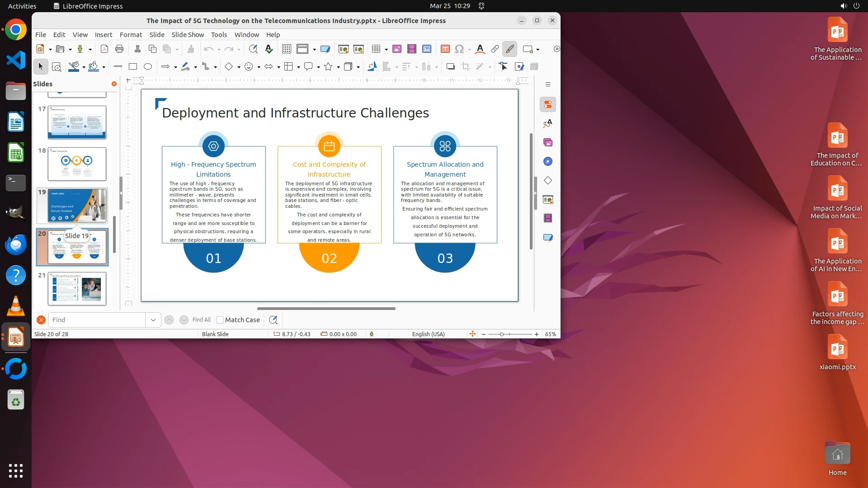Open the Format menu

(x=131, y=34)
